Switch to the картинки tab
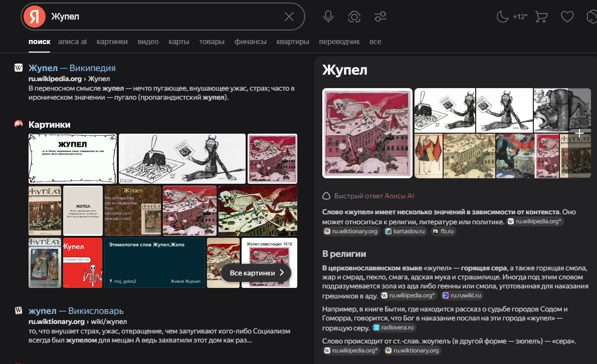The image size is (597, 364). tap(112, 42)
